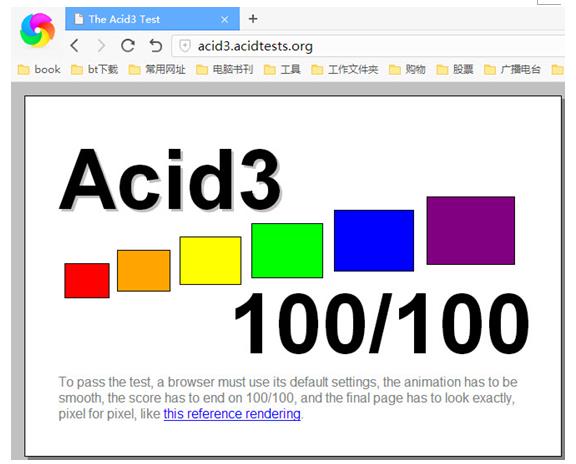The image size is (576, 464).
Task: Open the bt下载 bookmarks folder
Action: (x=94, y=69)
